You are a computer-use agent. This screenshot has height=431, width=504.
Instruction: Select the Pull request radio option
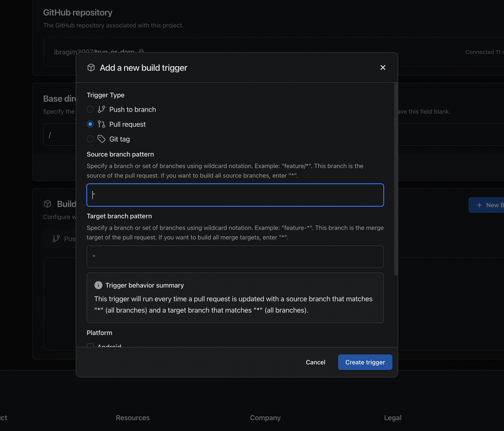click(90, 124)
